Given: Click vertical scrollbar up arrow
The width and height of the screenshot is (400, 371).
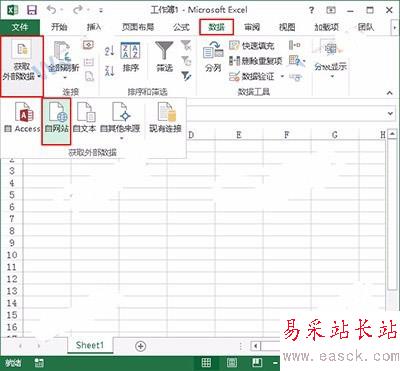Looking at the screenshot, I should (x=393, y=134).
